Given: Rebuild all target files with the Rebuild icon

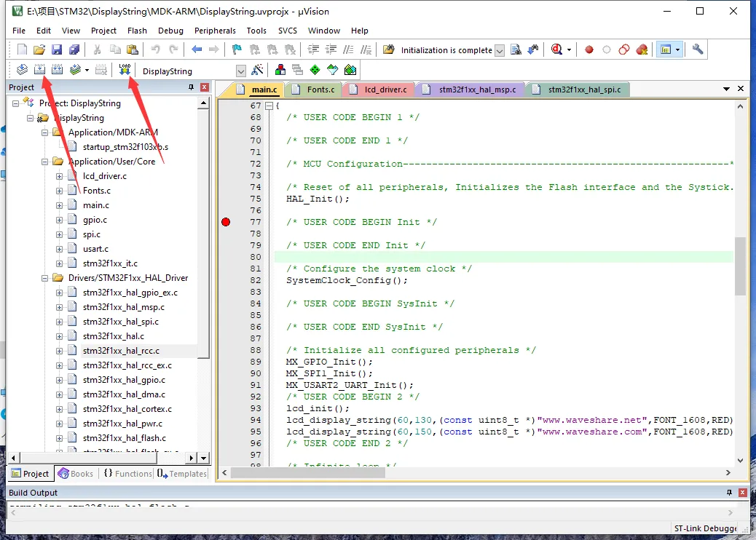Looking at the screenshot, I should coord(57,70).
